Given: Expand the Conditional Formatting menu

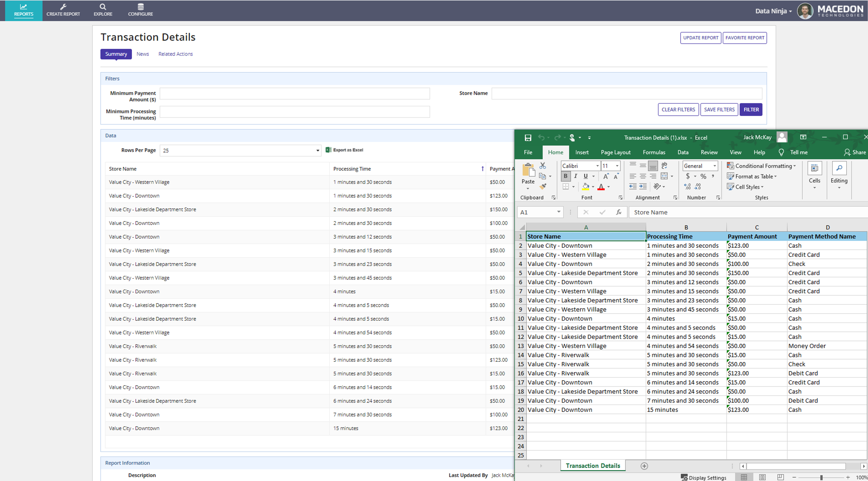Looking at the screenshot, I should click(762, 166).
